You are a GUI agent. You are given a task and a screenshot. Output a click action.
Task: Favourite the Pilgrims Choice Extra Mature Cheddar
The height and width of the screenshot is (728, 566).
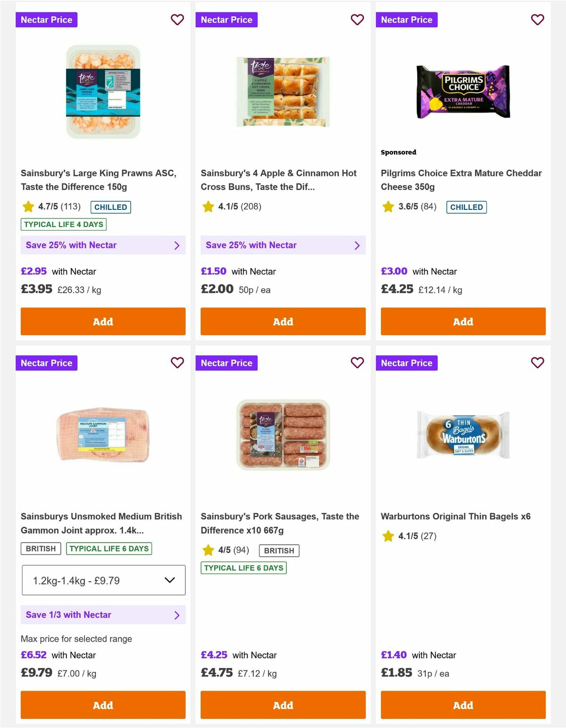[537, 20]
